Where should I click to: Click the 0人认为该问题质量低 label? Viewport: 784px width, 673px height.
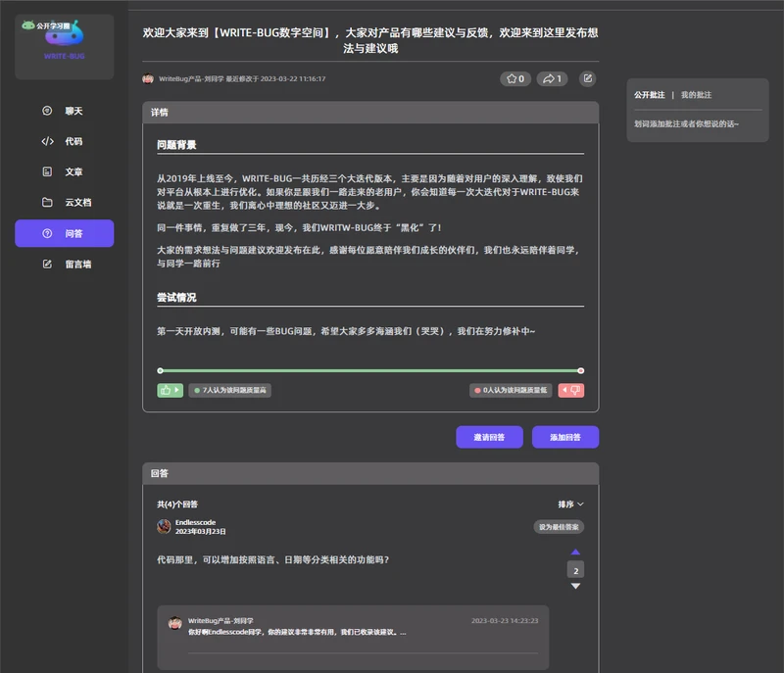point(511,390)
